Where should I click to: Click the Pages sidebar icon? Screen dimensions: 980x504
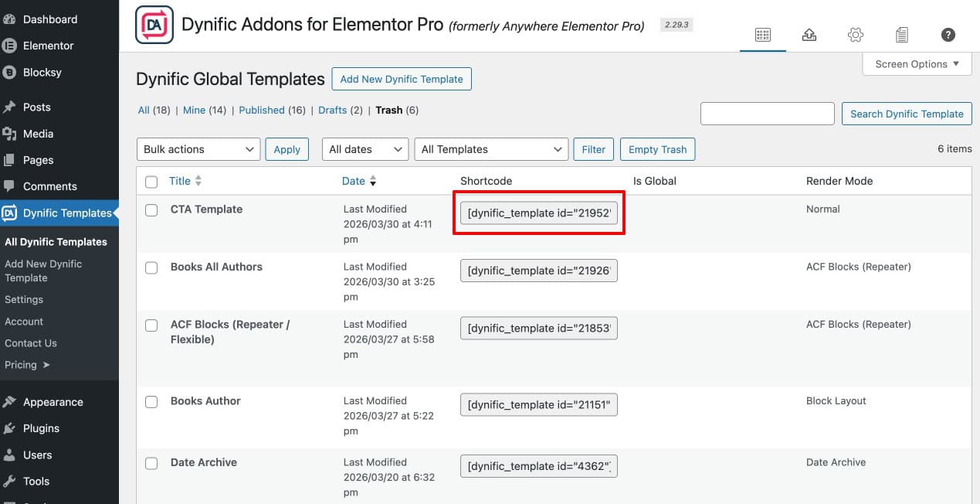tap(9, 160)
